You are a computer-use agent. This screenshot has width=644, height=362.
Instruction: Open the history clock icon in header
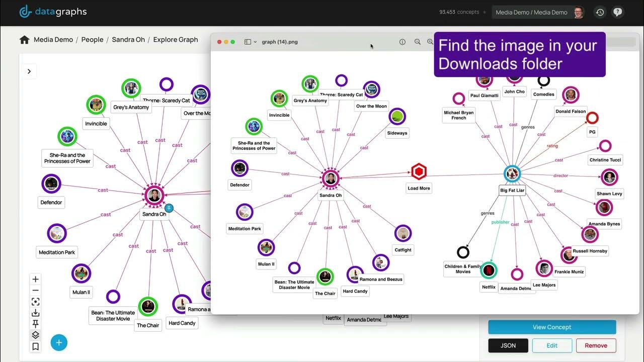coord(600,13)
